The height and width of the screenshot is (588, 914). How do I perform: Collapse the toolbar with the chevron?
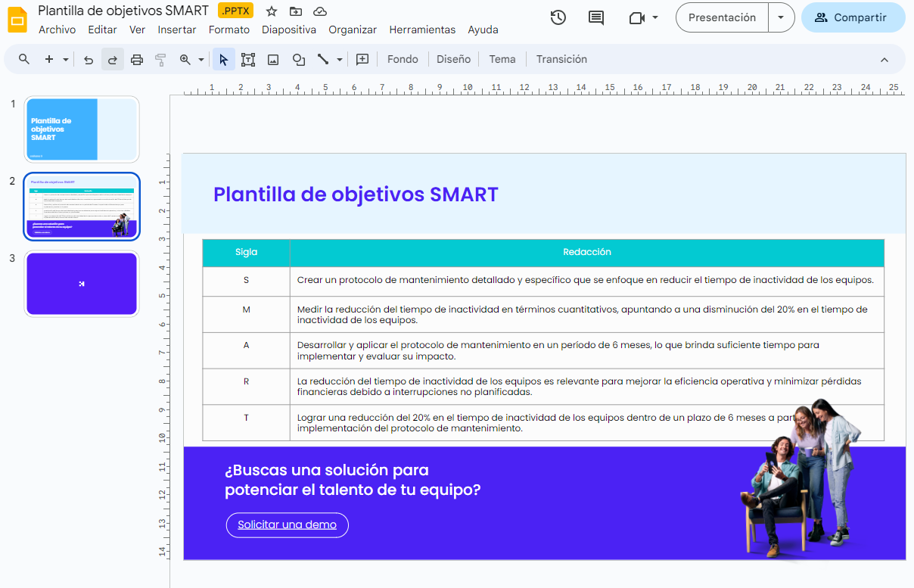coord(884,59)
